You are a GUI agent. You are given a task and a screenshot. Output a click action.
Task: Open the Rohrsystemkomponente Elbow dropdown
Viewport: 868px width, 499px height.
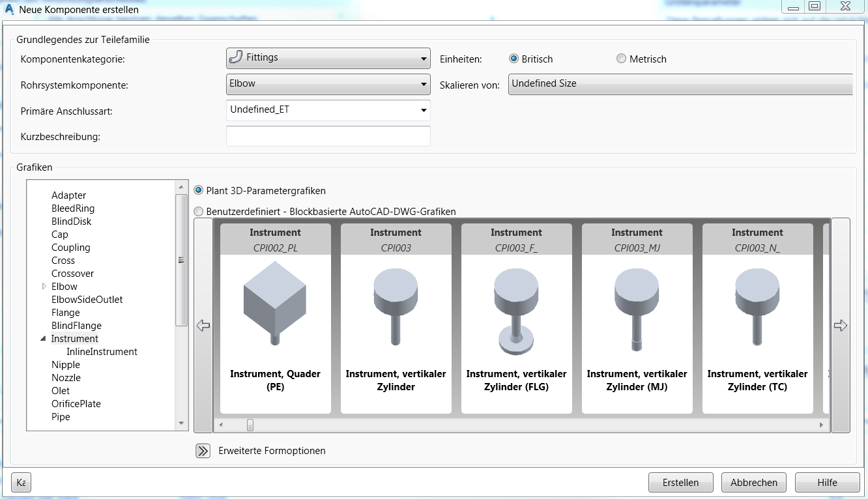(328, 84)
